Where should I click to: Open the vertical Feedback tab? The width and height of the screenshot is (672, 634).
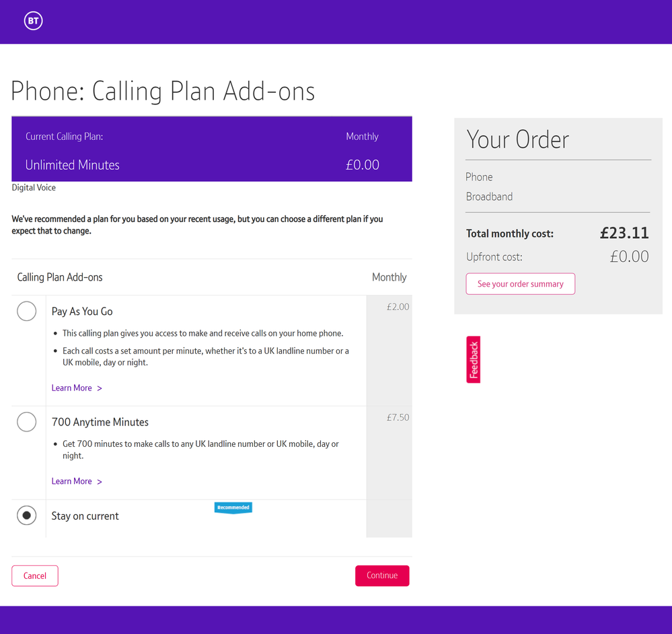pyautogui.click(x=474, y=359)
